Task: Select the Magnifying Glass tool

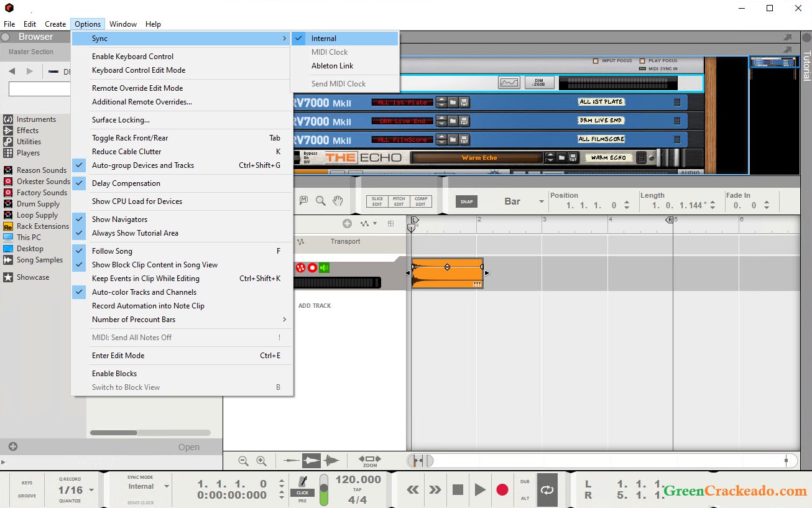Action: coord(320,201)
